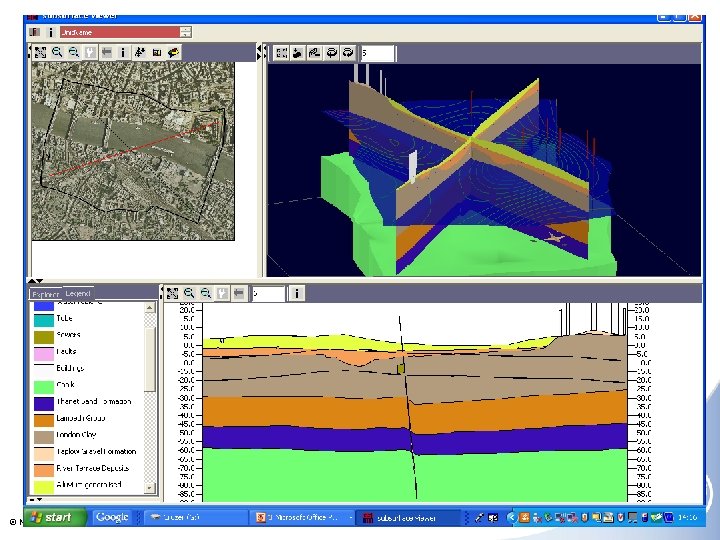Screen dimensions: 720x540
Task: Click the rightmost rotate icon in 3D toolbar
Action: pyautogui.click(x=348, y=52)
